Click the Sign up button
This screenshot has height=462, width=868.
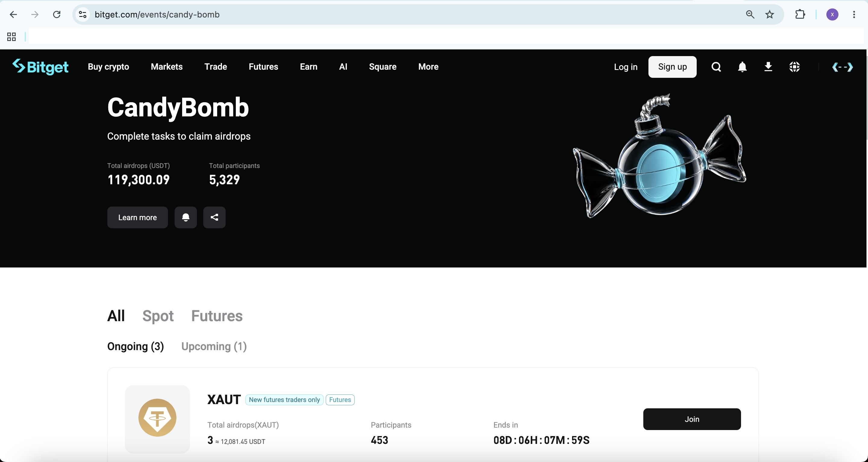[x=673, y=67]
